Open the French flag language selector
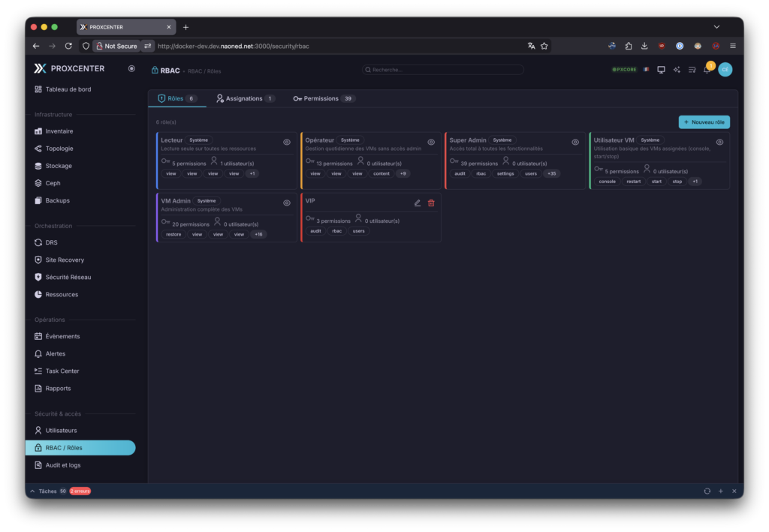Viewport: 769px width, 532px height. click(646, 70)
